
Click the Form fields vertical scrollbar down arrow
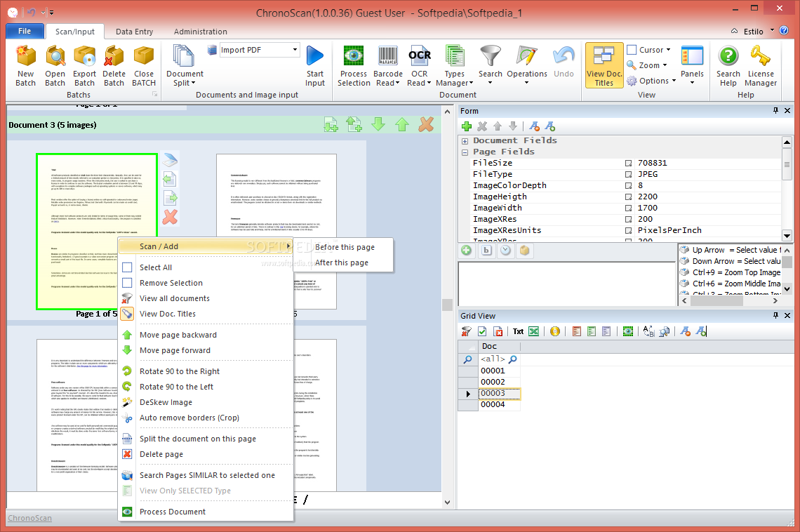tap(787, 236)
